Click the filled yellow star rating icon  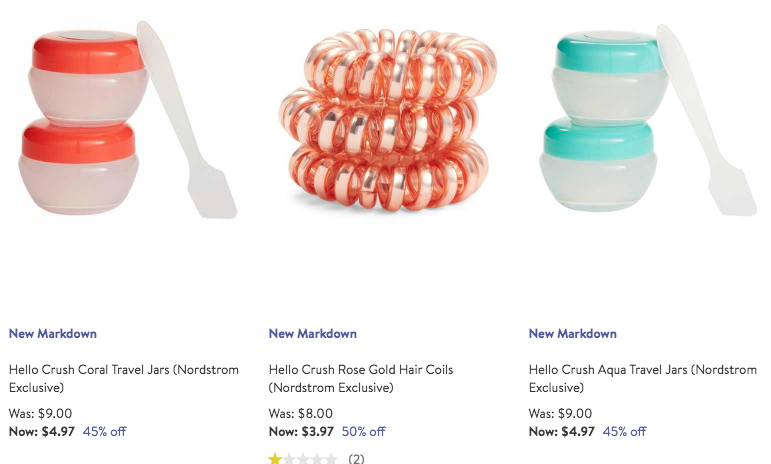275,459
